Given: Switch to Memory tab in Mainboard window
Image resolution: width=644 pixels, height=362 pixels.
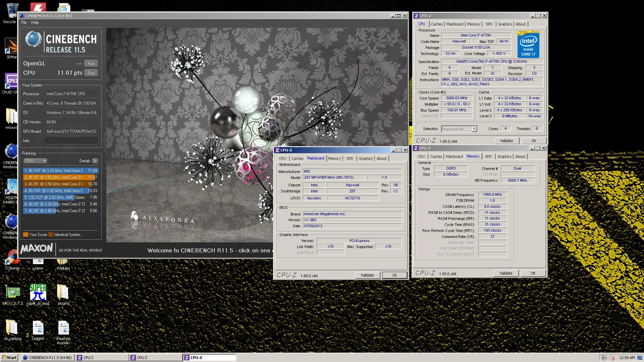Looking at the screenshot, I should coord(334,159).
